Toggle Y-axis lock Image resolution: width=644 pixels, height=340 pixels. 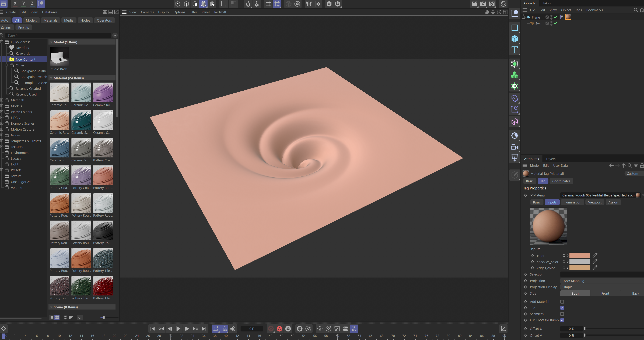pos(23,4)
